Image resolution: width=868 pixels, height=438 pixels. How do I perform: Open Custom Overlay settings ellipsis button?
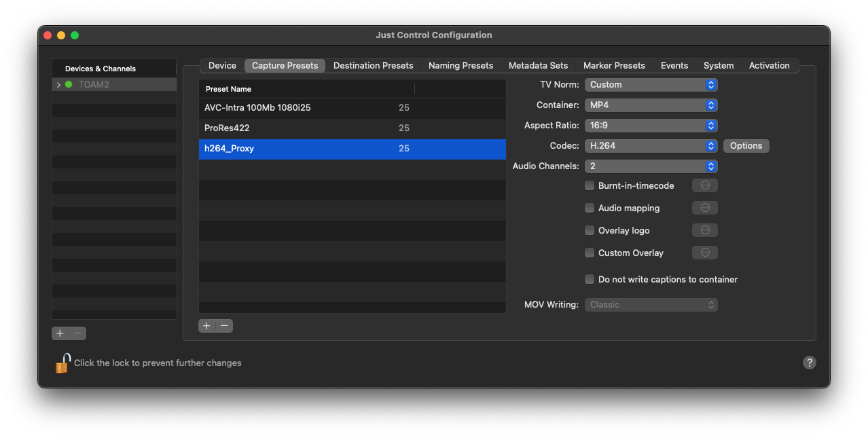705,253
